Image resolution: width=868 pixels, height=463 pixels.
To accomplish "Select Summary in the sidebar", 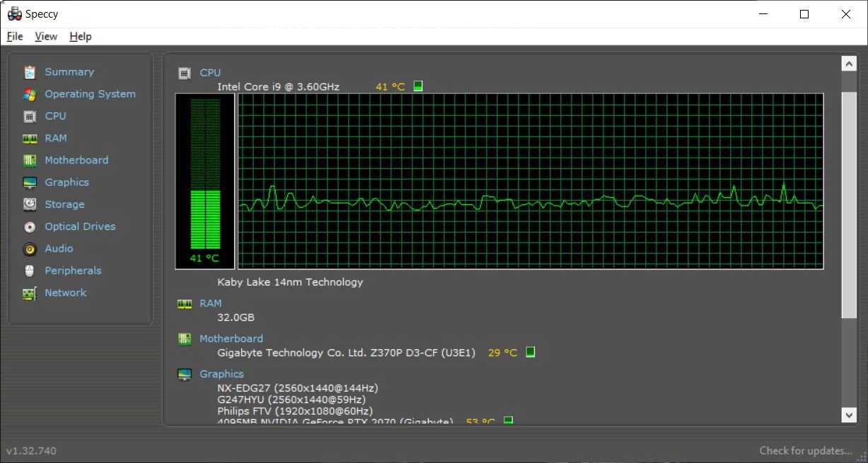I will (69, 72).
